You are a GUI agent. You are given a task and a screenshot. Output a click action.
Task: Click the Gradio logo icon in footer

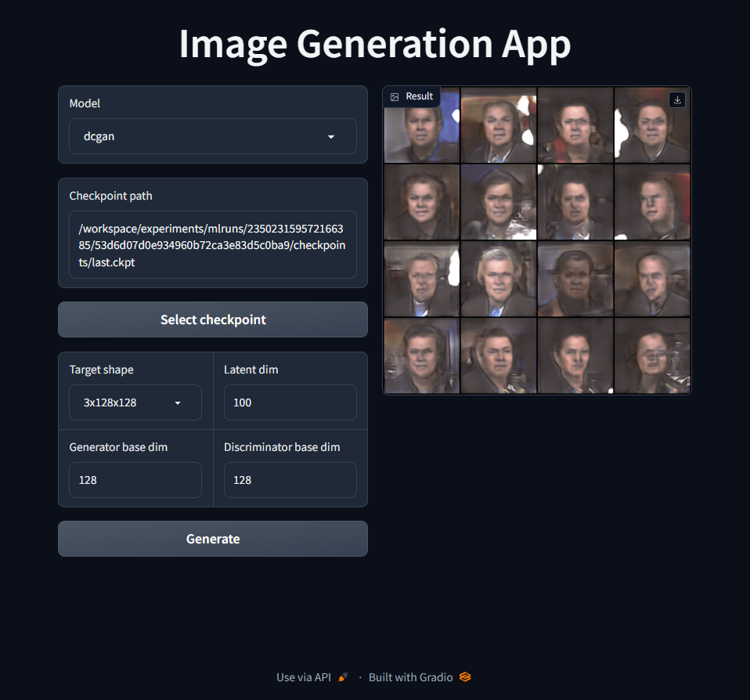[x=465, y=677]
